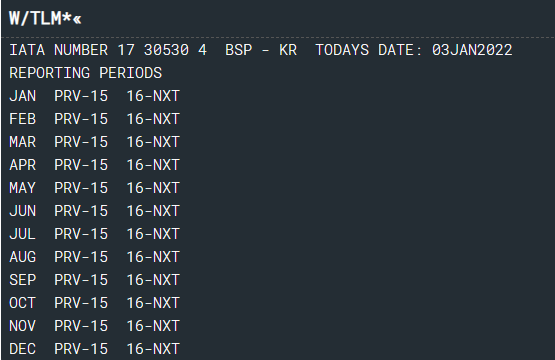Click the JAN 16-NXT period
Image resolution: width=555 pixels, height=360 pixels.
[153, 96]
